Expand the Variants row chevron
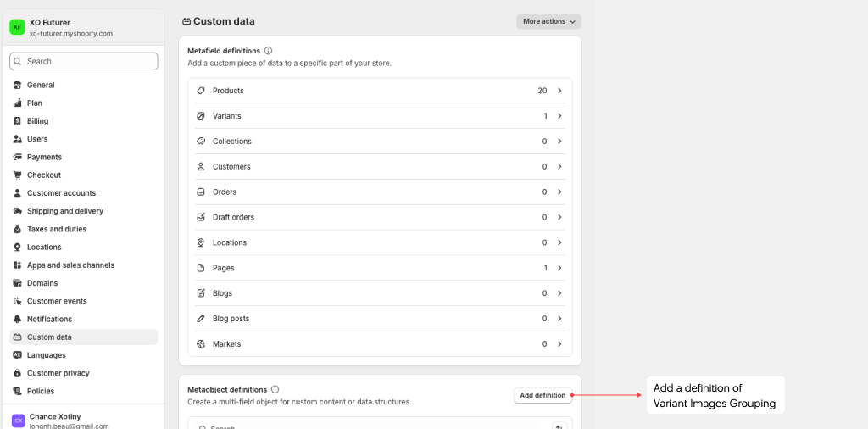This screenshot has width=868, height=429. coord(559,116)
